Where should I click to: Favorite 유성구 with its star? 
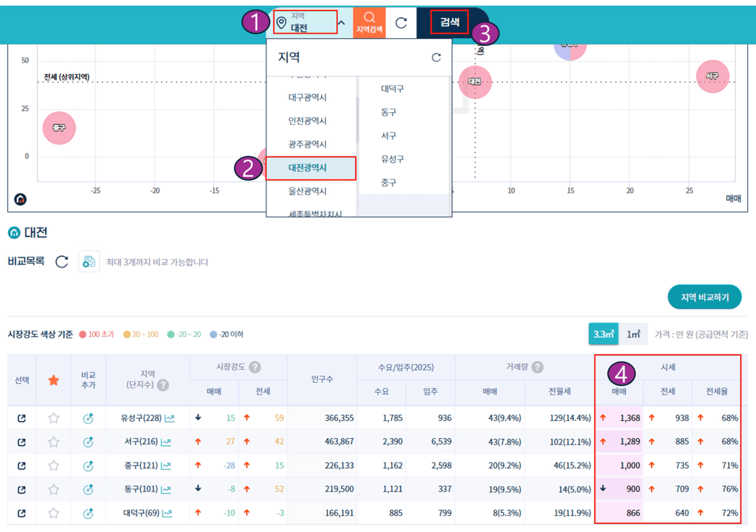coord(54,418)
